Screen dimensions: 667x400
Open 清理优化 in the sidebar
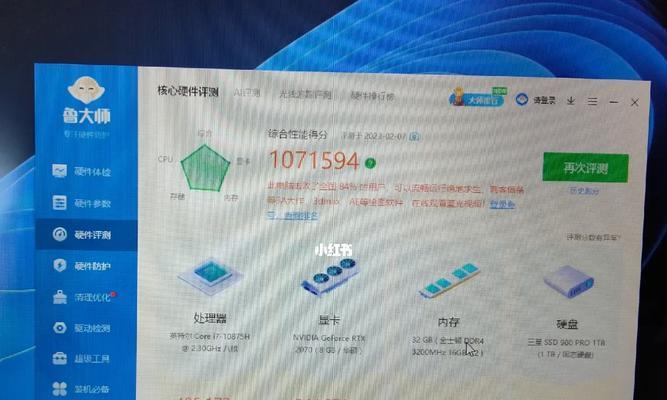pyautogui.click(x=83, y=297)
